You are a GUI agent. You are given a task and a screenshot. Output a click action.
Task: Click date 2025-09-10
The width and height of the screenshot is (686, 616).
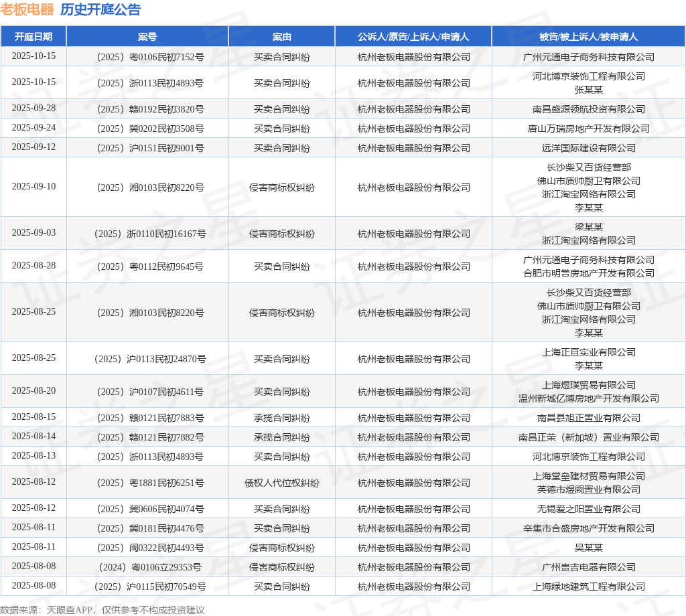click(x=33, y=186)
